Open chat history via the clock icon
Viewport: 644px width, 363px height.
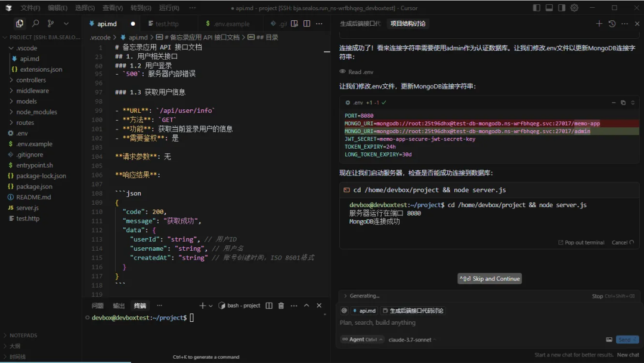pyautogui.click(x=612, y=23)
